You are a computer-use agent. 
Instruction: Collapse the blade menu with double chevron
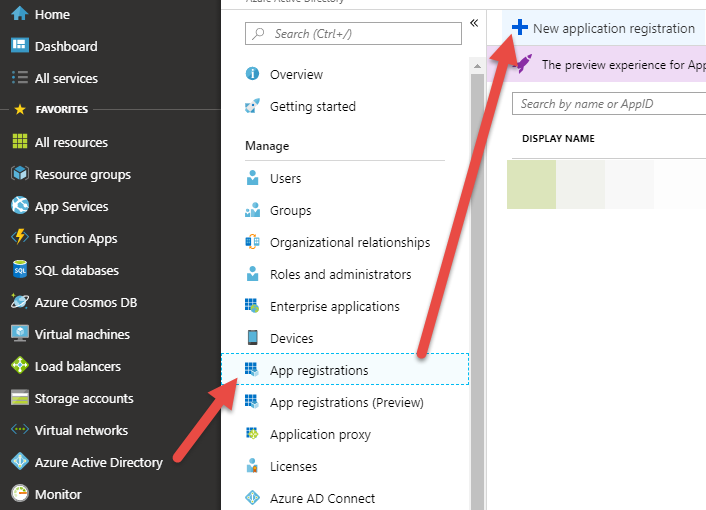[474, 23]
